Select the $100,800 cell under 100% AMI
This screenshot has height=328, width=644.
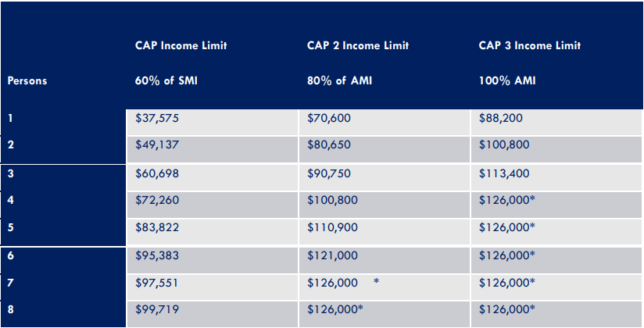click(x=504, y=144)
